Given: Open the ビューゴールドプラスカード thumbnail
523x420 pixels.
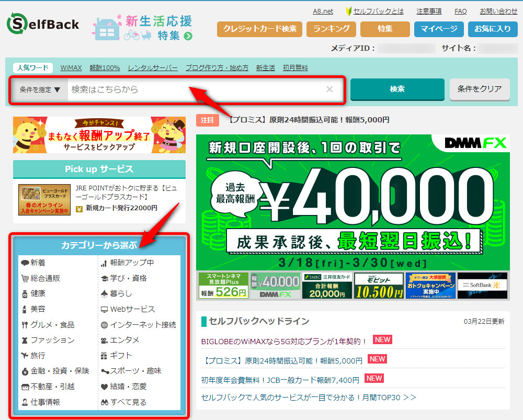Looking at the screenshot, I should (x=44, y=199).
